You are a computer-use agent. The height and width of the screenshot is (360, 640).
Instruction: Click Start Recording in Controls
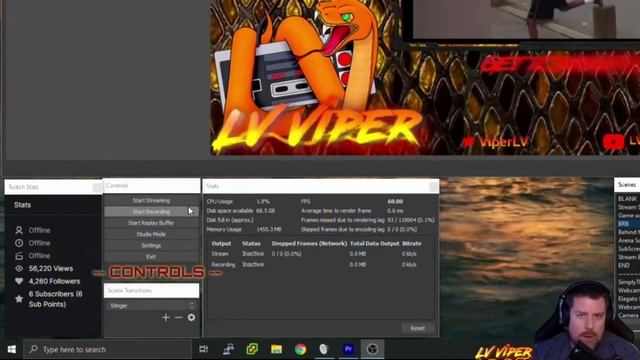click(151, 211)
